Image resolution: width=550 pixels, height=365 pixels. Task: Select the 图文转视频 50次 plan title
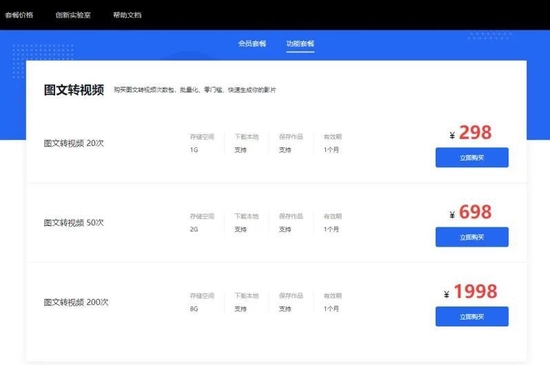point(74,223)
